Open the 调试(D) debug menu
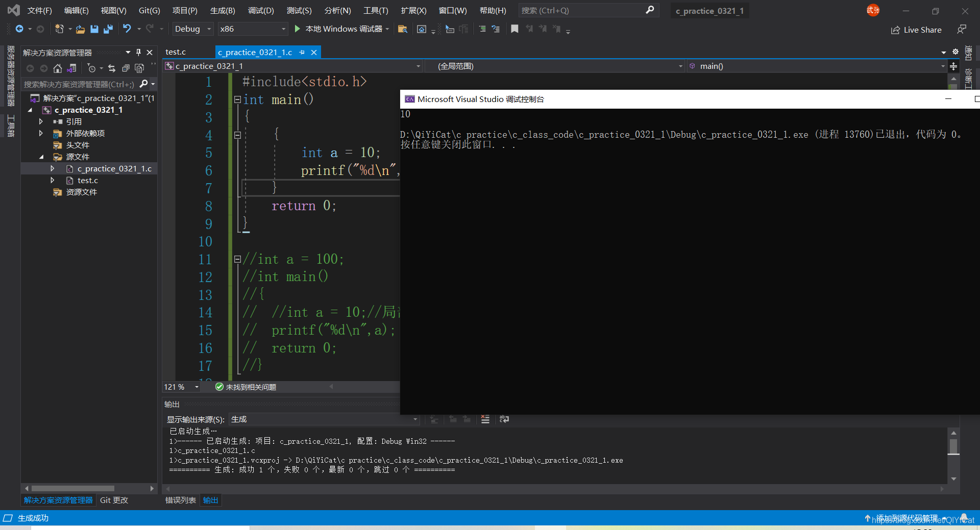 click(x=261, y=11)
